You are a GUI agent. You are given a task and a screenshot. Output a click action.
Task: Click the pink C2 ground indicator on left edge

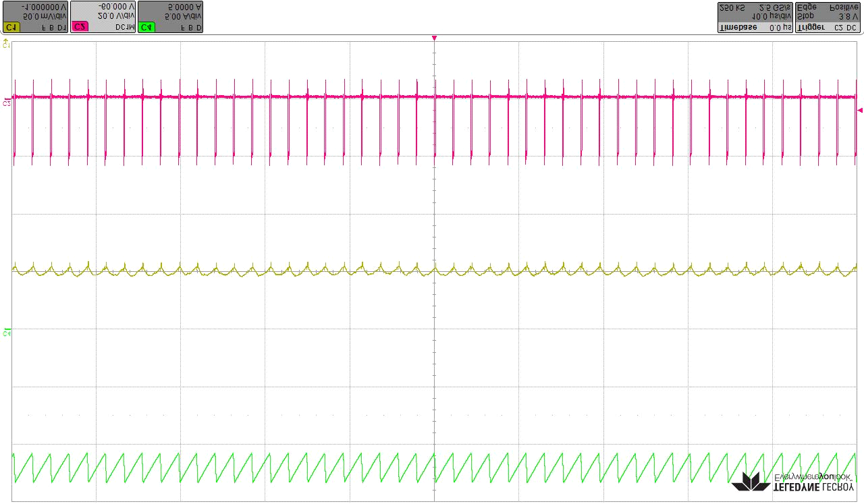pyautogui.click(x=7, y=103)
